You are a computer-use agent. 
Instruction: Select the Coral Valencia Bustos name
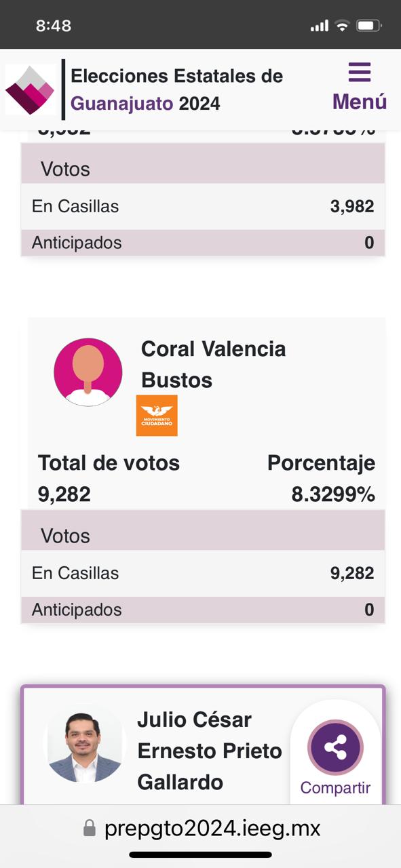(x=213, y=364)
